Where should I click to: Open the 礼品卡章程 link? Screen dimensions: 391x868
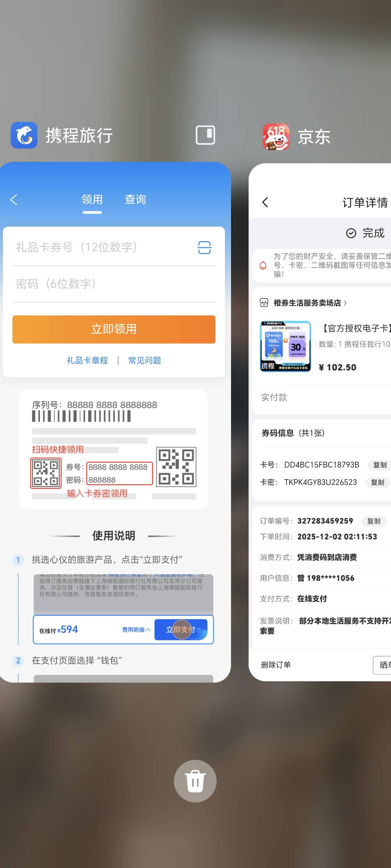pos(87,361)
